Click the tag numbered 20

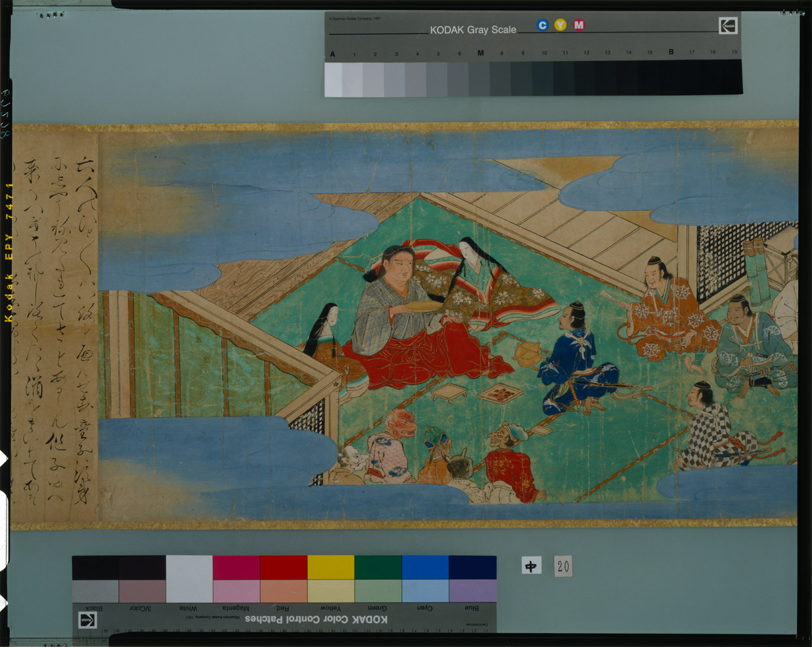pyautogui.click(x=563, y=566)
